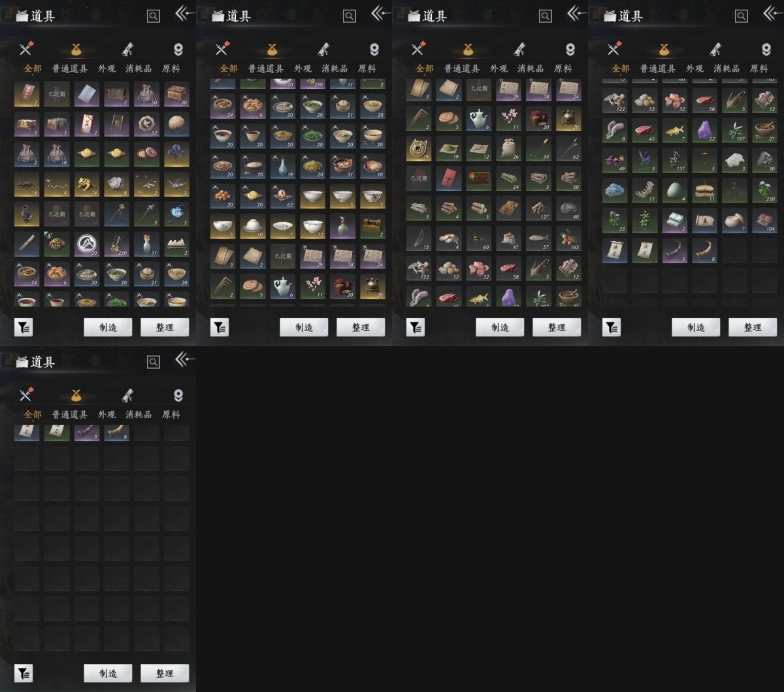Select the purple petals item, count 49
784x692 pixels.
click(615, 160)
